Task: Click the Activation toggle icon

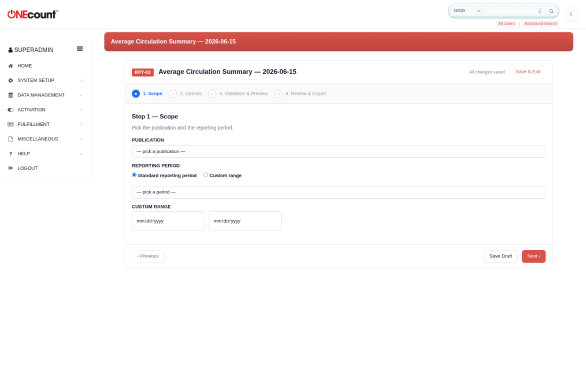Action: click(x=10, y=110)
